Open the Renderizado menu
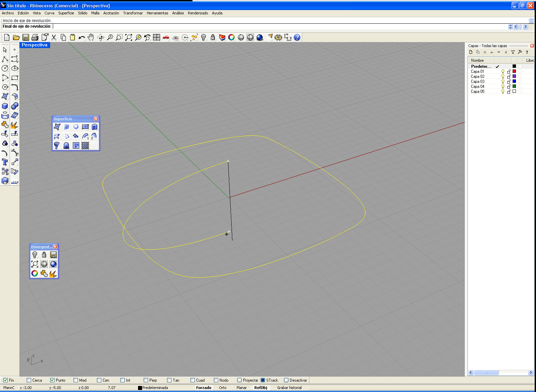The image size is (536, 392). pos(198,13)
